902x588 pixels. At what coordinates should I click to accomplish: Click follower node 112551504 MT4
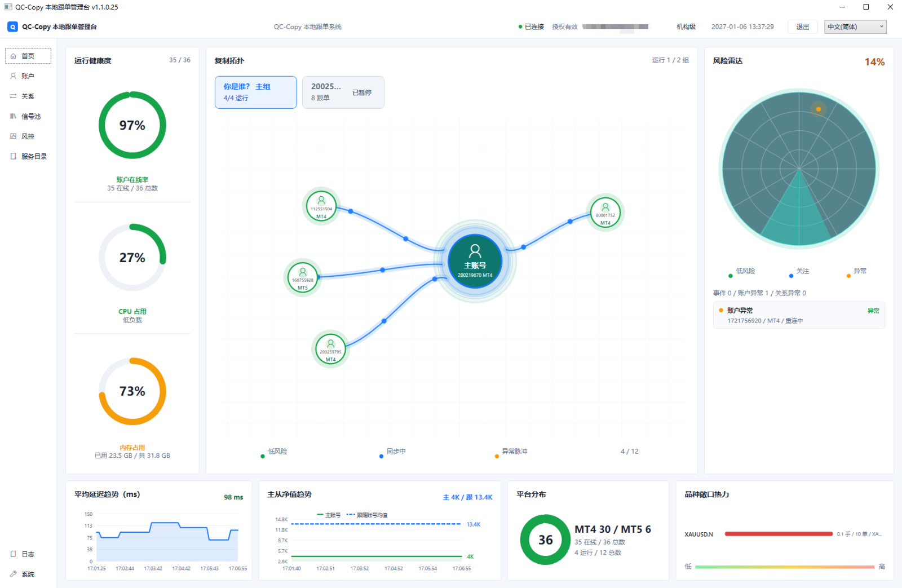tap(321, 206)
